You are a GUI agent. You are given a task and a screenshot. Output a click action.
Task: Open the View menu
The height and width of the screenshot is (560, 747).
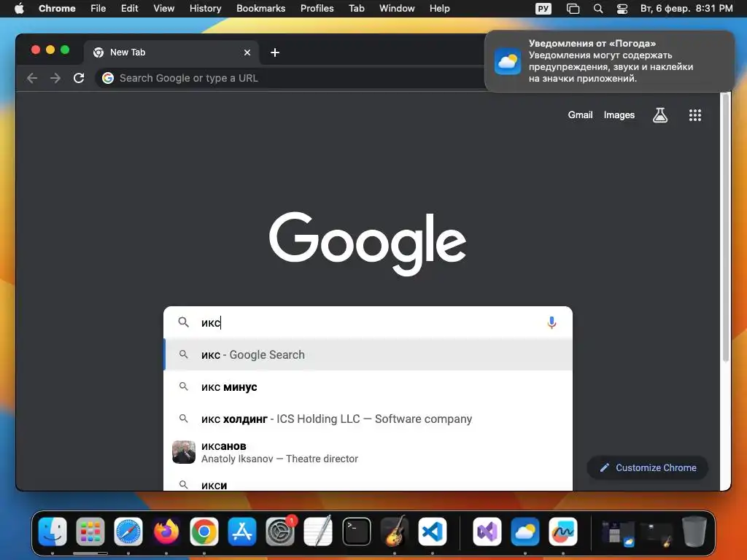(164, 9)
